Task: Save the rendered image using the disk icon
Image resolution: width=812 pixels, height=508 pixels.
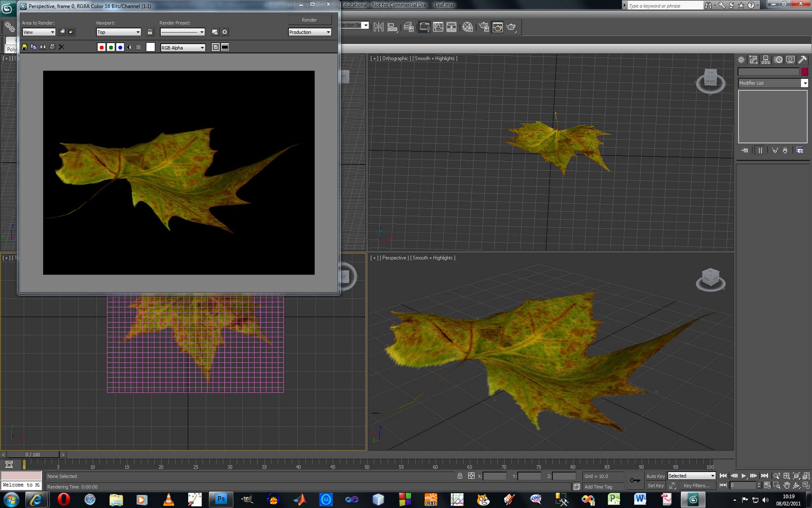Action: [24, 47]
